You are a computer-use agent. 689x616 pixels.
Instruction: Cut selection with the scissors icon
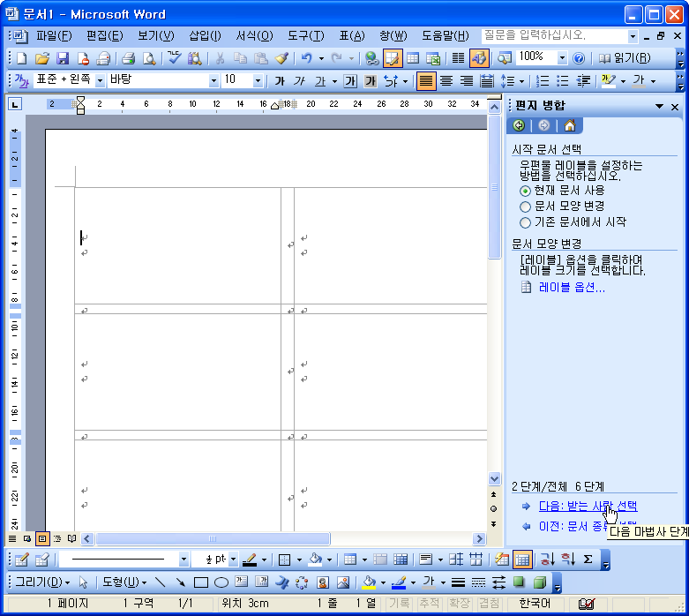coord(221,58)
